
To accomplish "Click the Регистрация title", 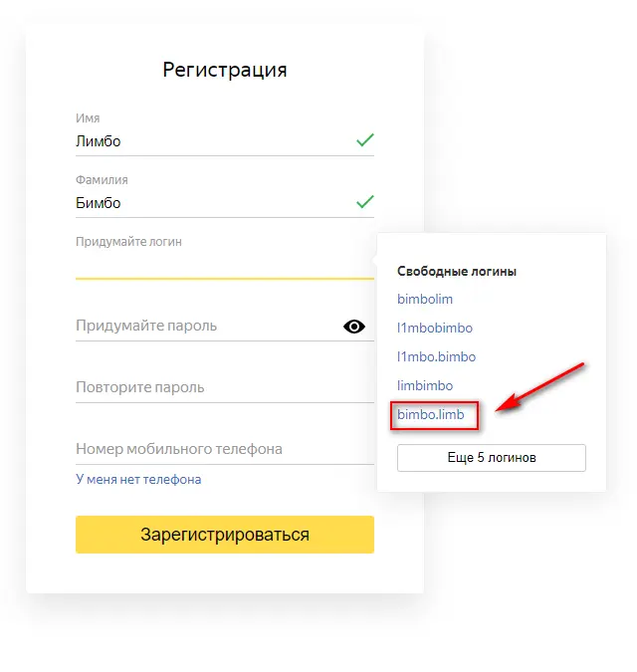I will click(x=225, y=70).
